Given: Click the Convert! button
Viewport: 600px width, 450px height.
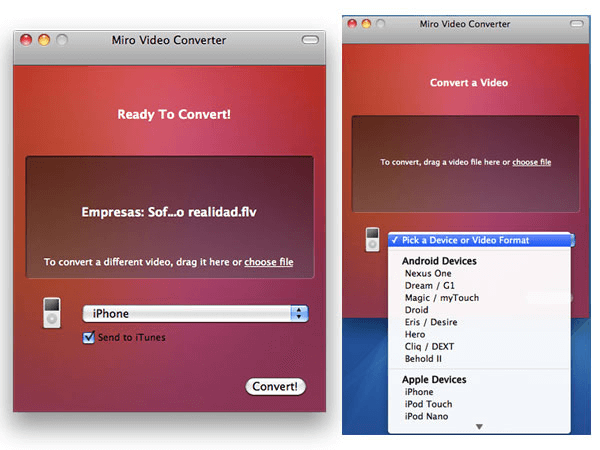Looking at the screenshot, I should [275, 386].
